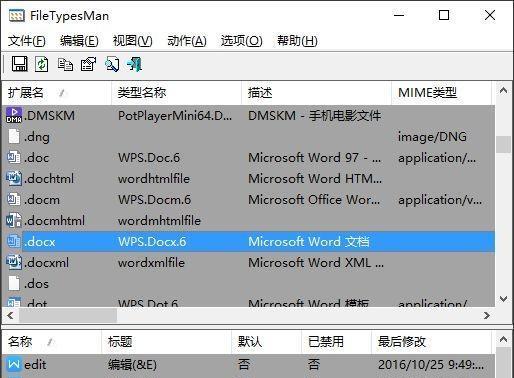
Task: Select the .docm extension row
Action: tap(248, 199)
